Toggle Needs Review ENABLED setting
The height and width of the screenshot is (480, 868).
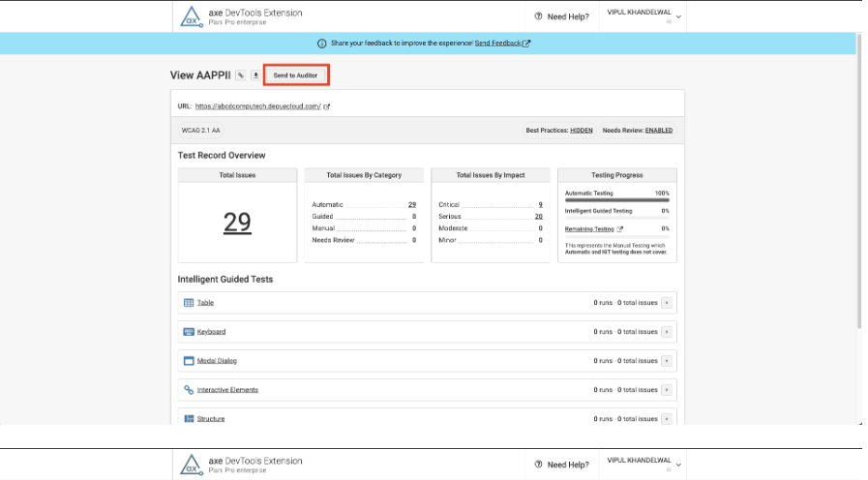pyautogui.click(x=658, y=130)
